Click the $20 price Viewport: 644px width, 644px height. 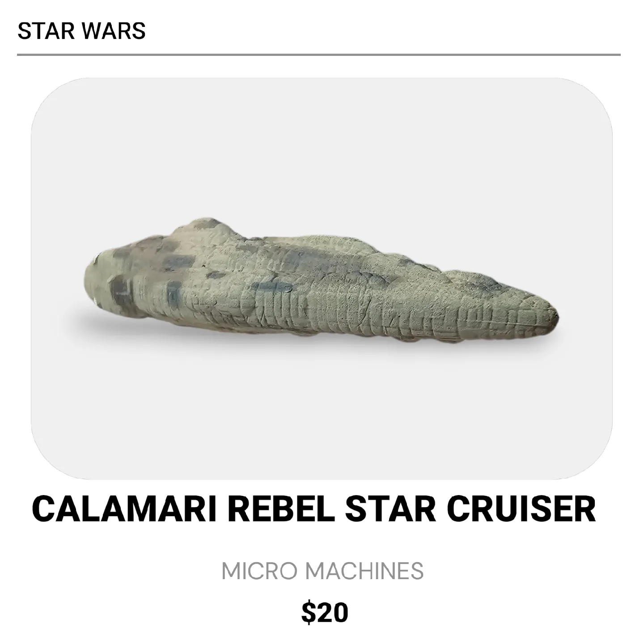coord(325,613)
